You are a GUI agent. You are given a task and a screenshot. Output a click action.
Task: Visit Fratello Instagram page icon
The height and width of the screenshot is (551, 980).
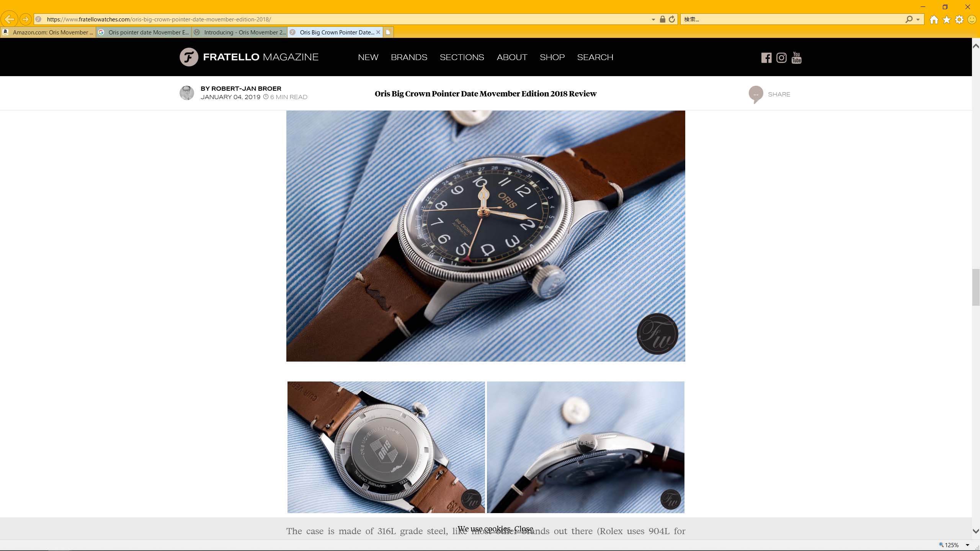[781, 58]
